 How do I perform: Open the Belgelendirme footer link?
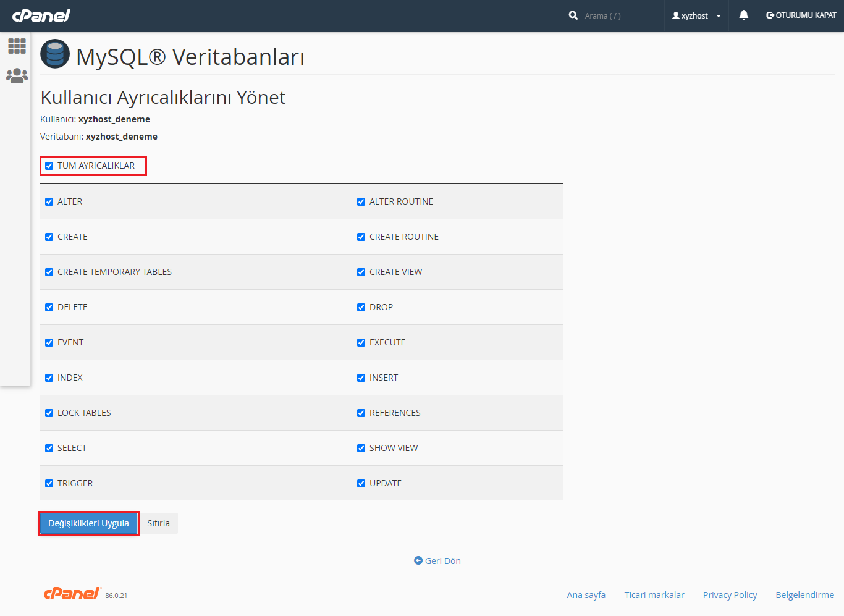[x=804, y=595]
